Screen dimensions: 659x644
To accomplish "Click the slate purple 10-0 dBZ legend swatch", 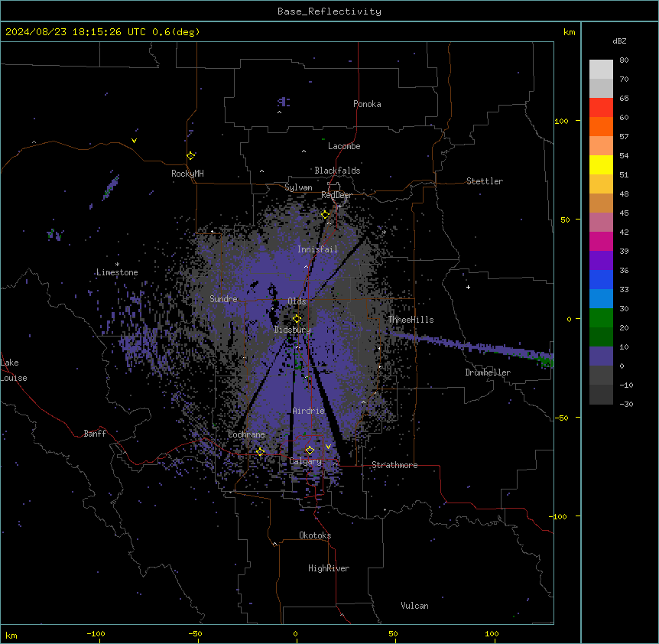I will 601,356.
